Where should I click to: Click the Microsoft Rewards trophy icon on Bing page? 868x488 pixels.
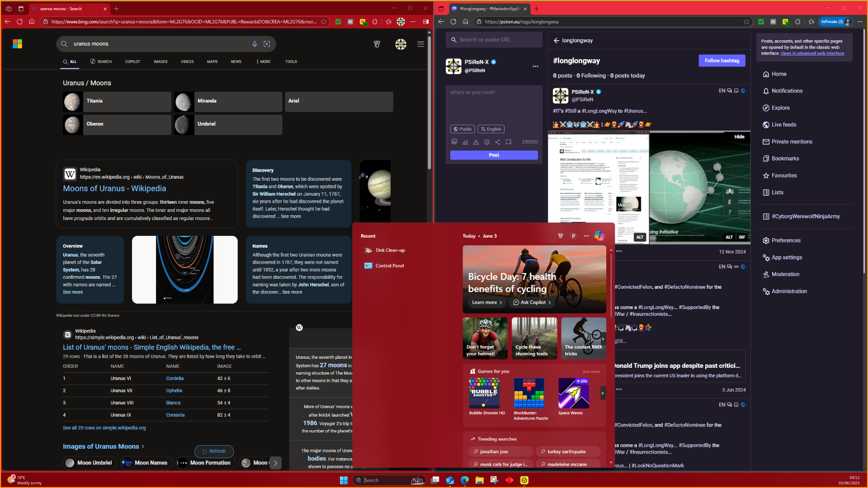pos(377,44)
